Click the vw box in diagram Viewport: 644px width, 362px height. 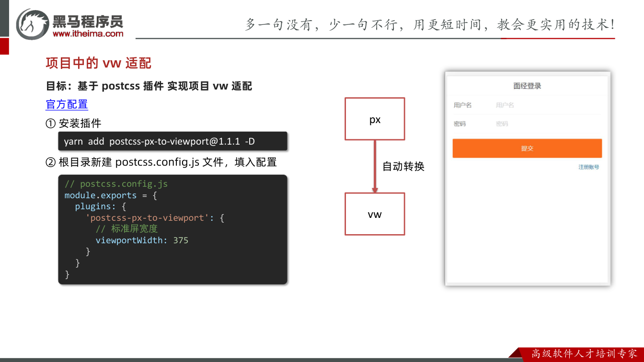click(375, 214)
